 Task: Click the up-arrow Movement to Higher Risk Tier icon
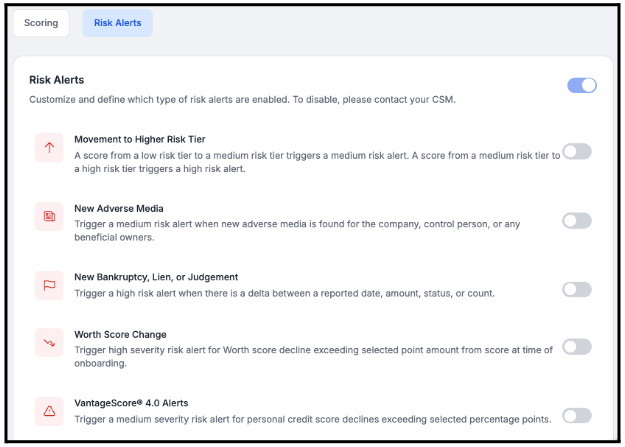point(49,149)
